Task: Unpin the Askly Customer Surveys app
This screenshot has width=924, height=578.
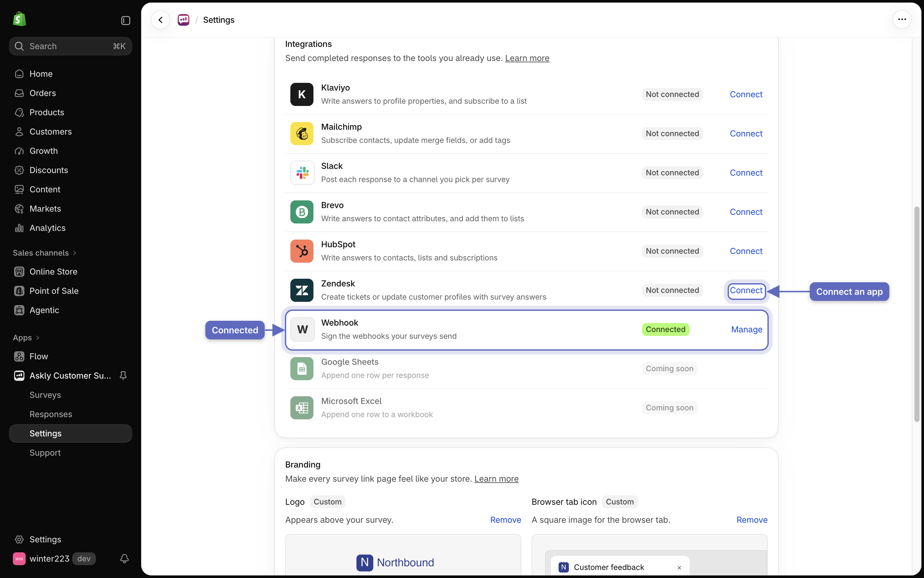Action: (123, 376)
